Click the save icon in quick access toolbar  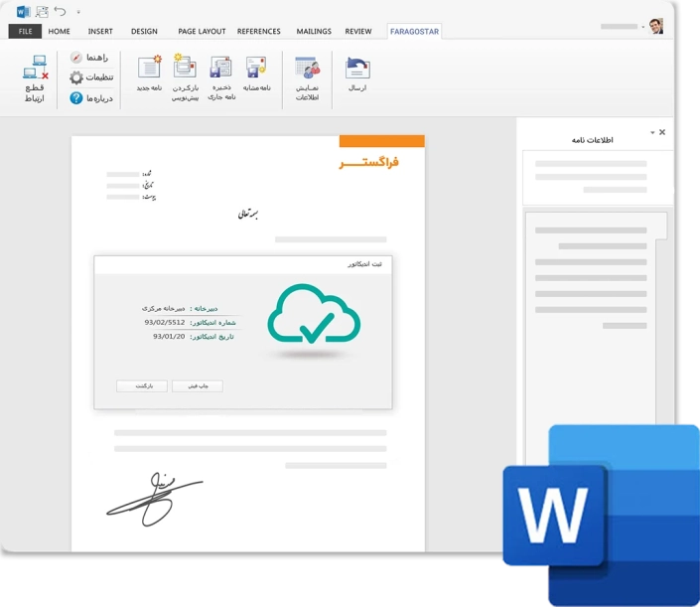coord(42,12)
